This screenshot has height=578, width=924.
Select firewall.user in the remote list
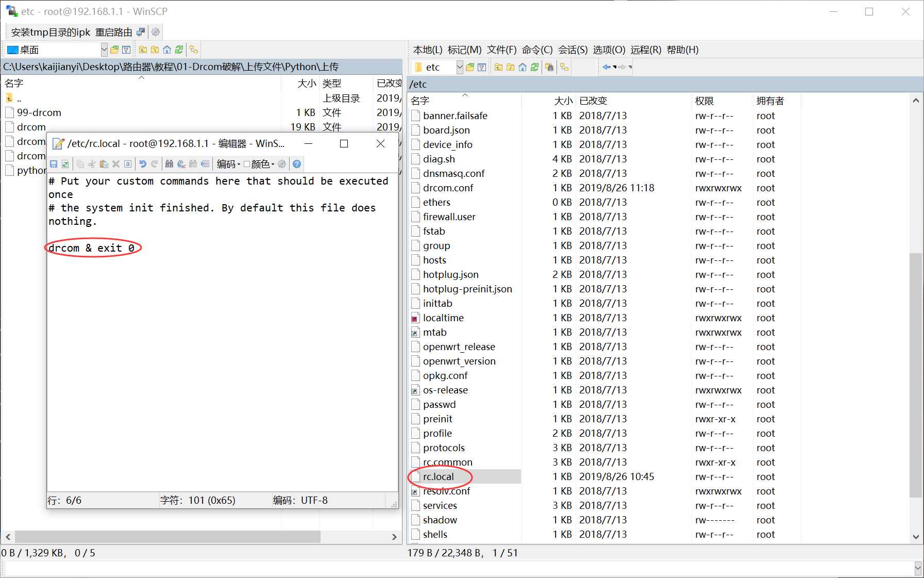point(449,217)
